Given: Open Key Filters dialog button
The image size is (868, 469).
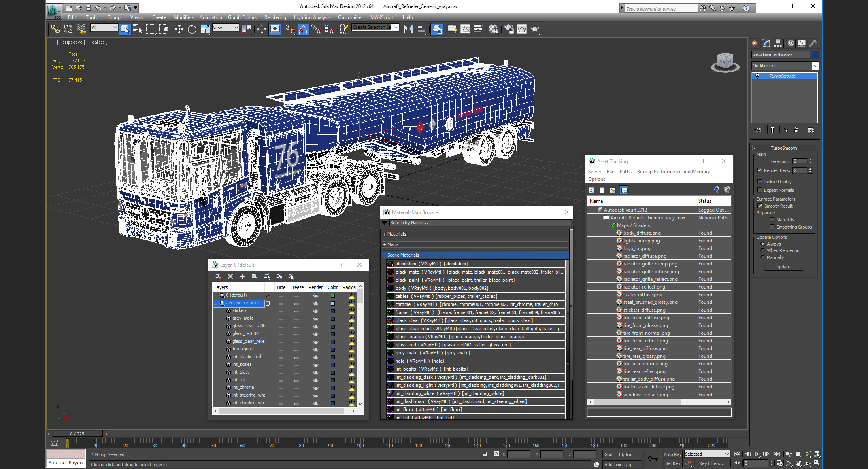Looking at the screenshot, I should [x=712, y=463].
